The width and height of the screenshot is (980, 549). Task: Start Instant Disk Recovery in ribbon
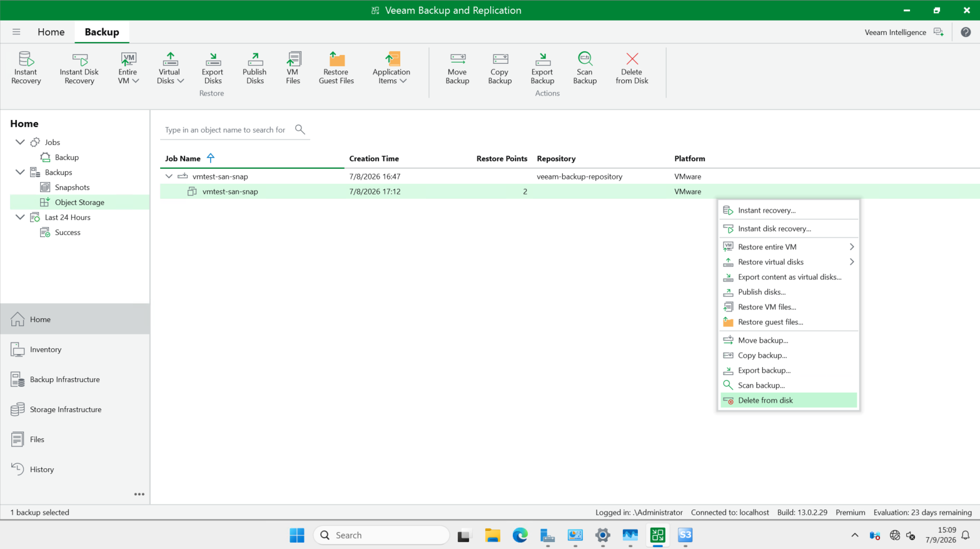coord(79,68)
